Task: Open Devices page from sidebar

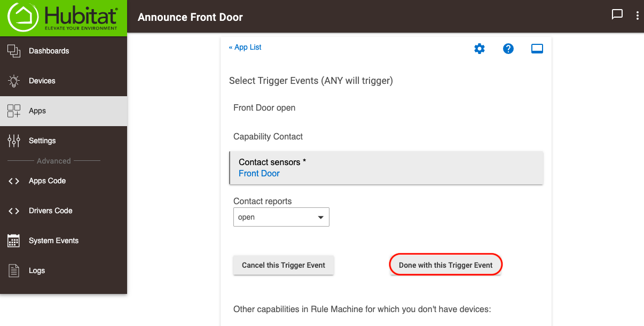Action: 64,81
